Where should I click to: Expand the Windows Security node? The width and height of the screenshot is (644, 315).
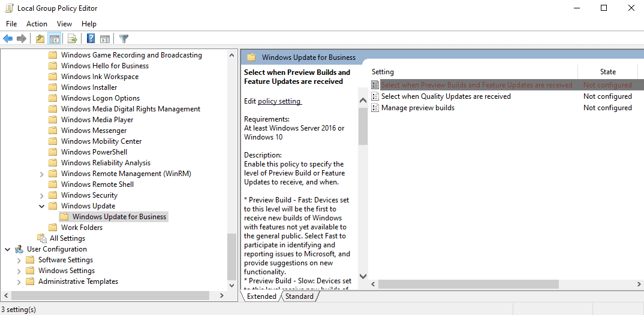[41, 195]
